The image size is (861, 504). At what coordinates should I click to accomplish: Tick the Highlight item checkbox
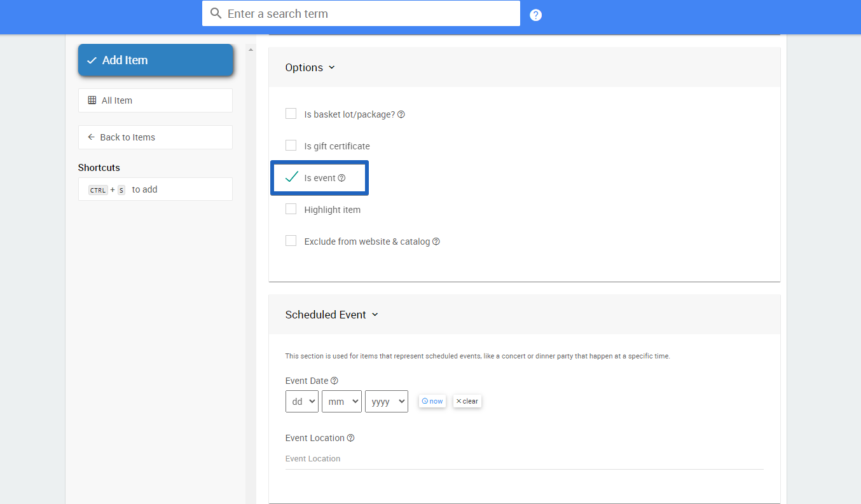pos(291,209)
